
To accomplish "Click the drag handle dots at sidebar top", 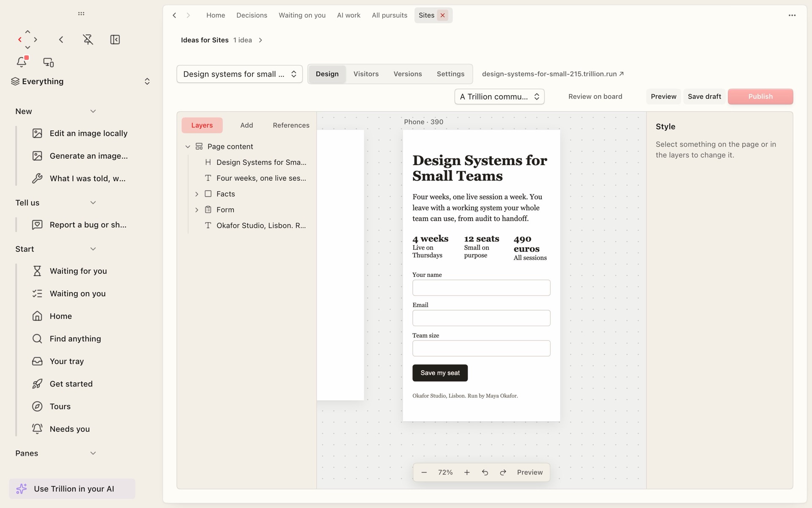I will tap(81, 14).
